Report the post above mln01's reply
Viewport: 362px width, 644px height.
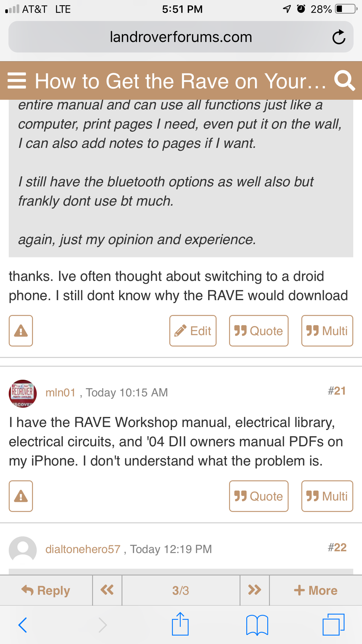tap(21, 331)
